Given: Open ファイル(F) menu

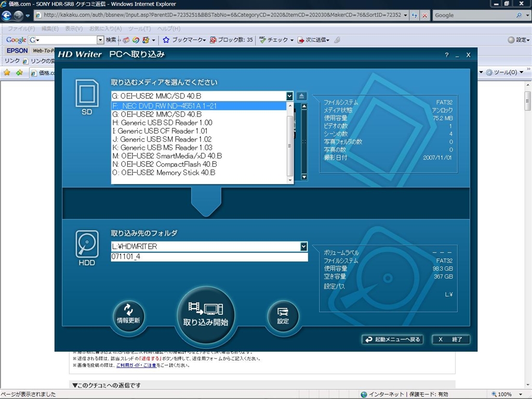Looking at the screenshot, I should click(x=21, y=29).
